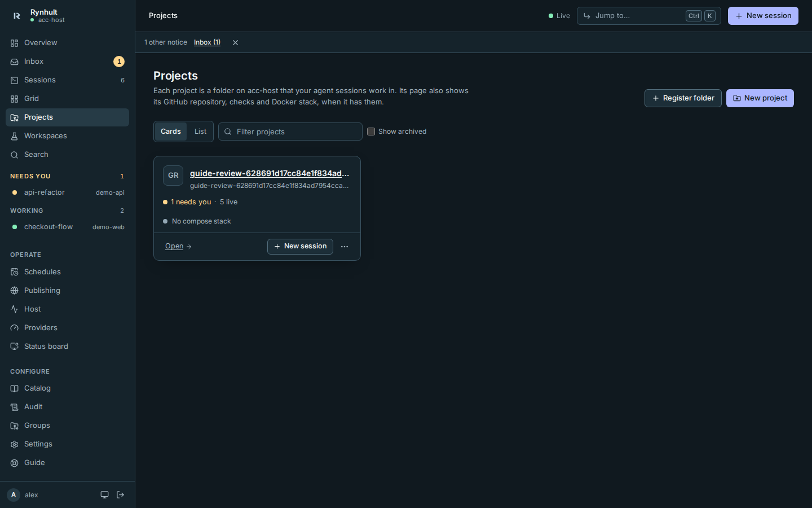Click the "No compose stack" text
The height and width of the screenshot is (508, 812).
point(201,221)
